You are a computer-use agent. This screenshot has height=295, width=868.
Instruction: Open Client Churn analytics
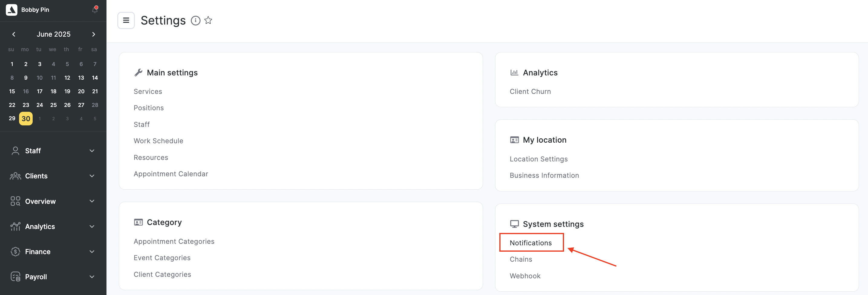click(x=530, y=91)
